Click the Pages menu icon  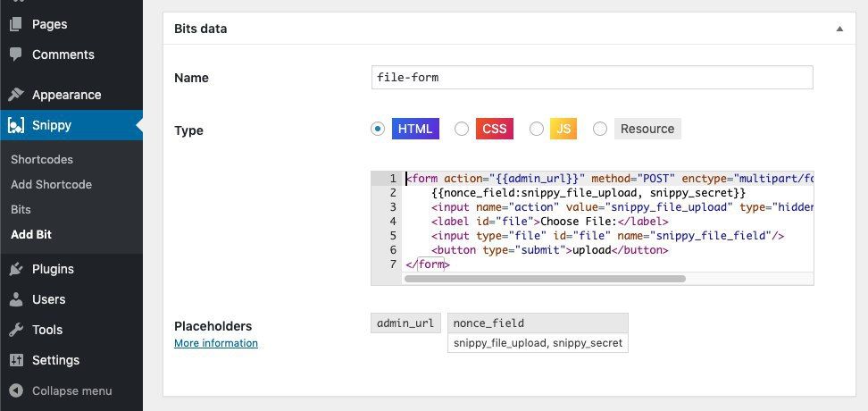point(16,24)
